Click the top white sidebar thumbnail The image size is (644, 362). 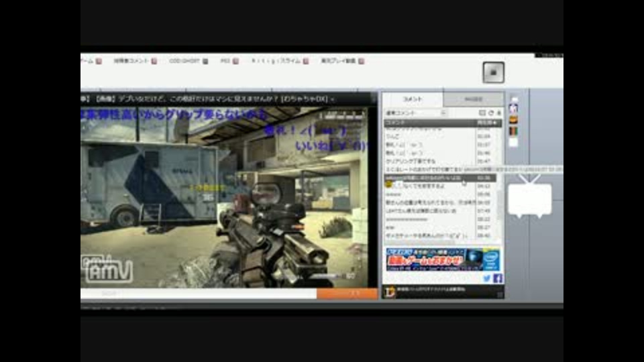513,99
